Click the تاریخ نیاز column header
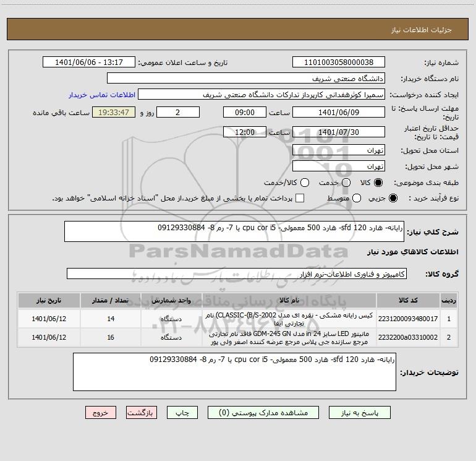 coord(49,300)
